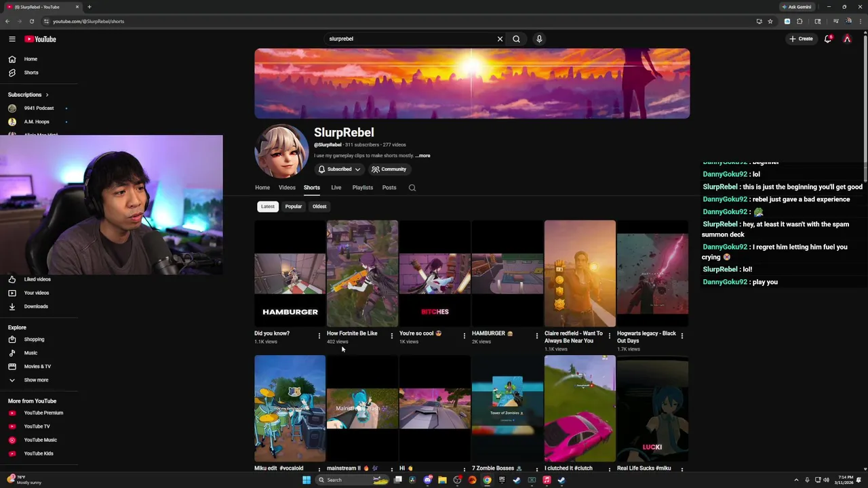868x488 pixels.
Task: Click the Community button
Action: coord(389,169)
